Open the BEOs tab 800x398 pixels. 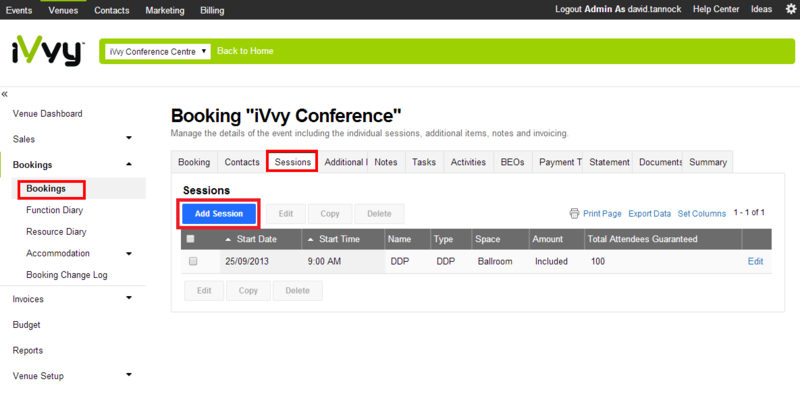pos(513,162)
